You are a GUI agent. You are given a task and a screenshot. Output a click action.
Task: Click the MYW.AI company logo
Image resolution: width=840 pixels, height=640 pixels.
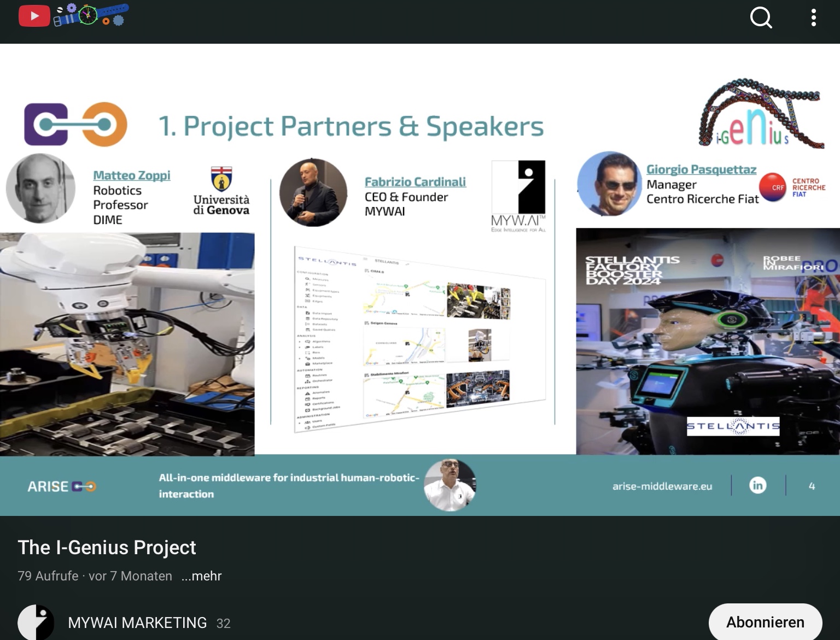518,196
